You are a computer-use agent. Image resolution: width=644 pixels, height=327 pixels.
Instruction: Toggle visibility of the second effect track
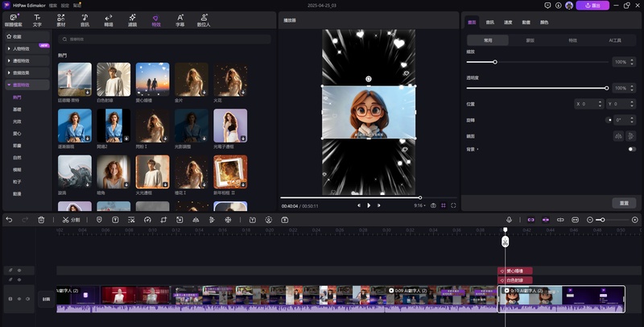click(x=19, y=279)
